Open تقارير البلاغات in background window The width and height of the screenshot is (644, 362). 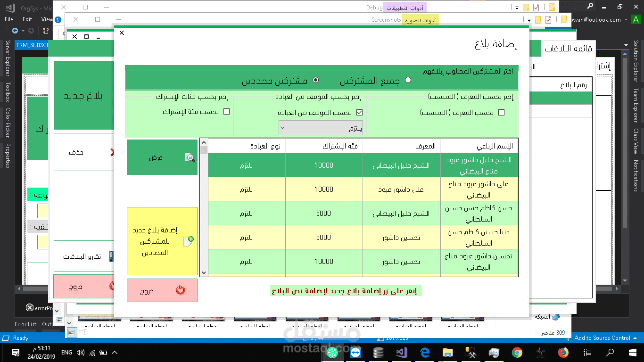tap(84, 256)
